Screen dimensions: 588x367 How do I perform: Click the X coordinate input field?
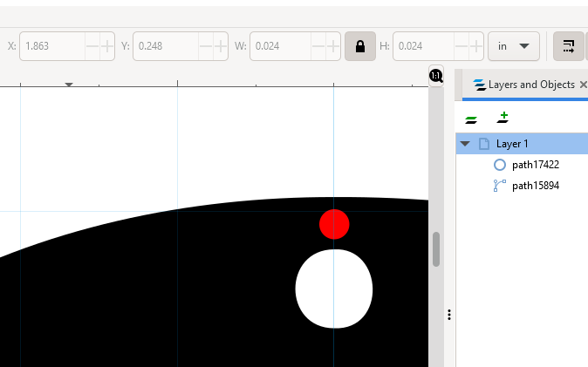(51, 46)
